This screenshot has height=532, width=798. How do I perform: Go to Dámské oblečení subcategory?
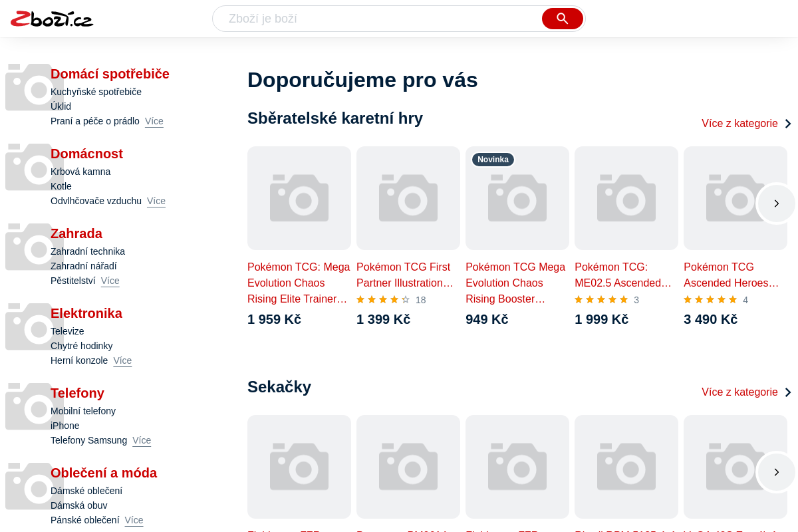86,491
